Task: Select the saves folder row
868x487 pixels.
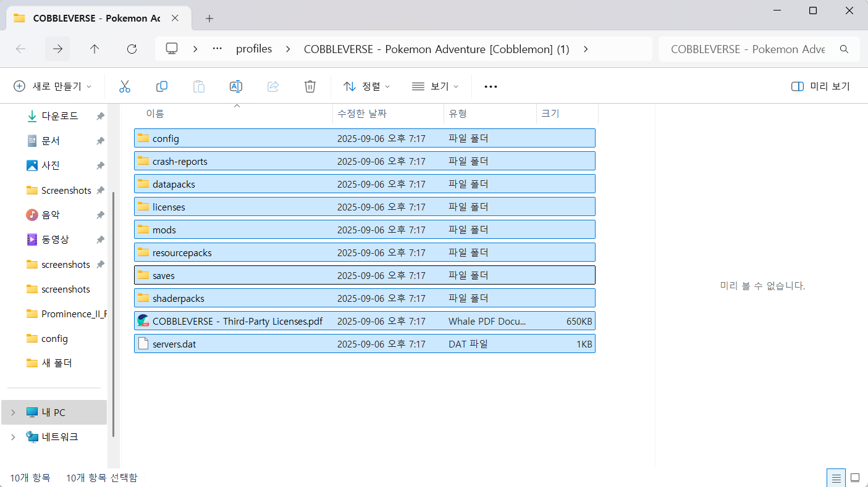Action: (364, 275)
